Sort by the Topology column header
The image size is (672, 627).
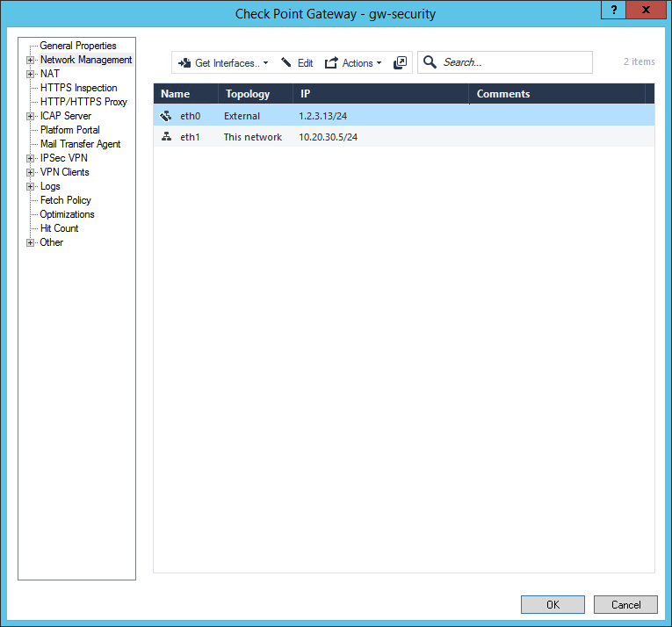pyautogui.click(x=248, y=94)
